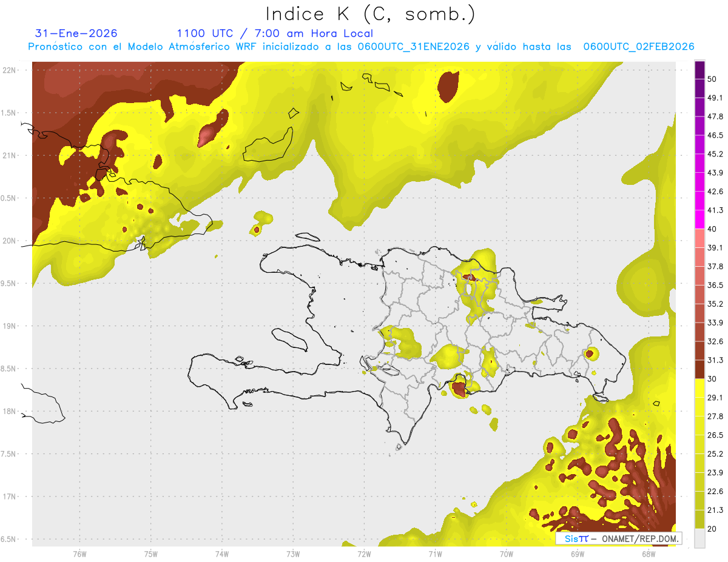The image size is (728, 562).
Task: Click the colorbar value '39.1'
Action: tap(715, 248)
